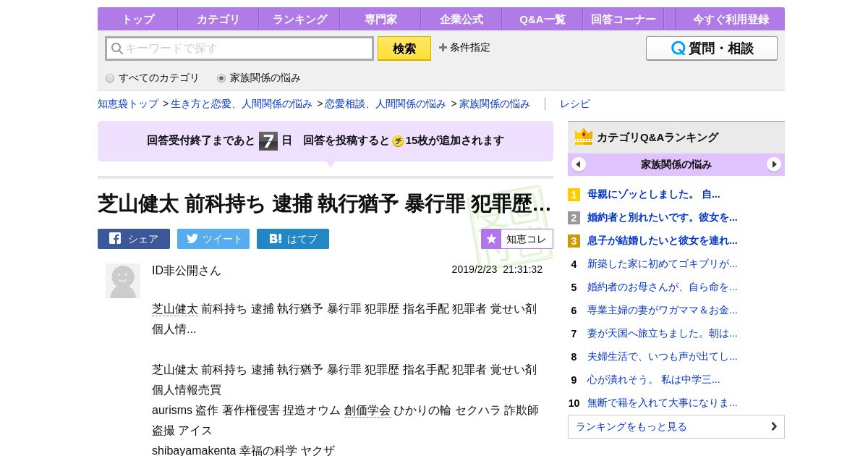Click the underlined 創価学会 keyword link
Image resolution: width=868 pixels, height=456 pixels.
[367, 410]
